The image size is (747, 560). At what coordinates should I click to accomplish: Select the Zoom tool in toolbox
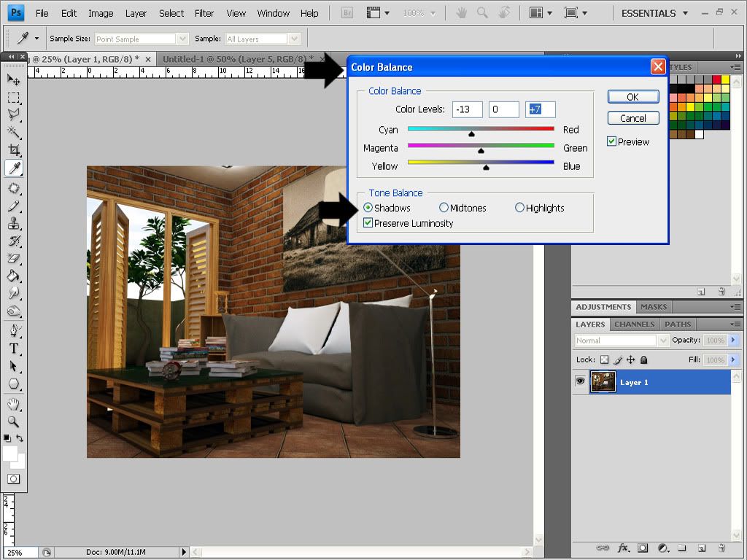[14, 421]
